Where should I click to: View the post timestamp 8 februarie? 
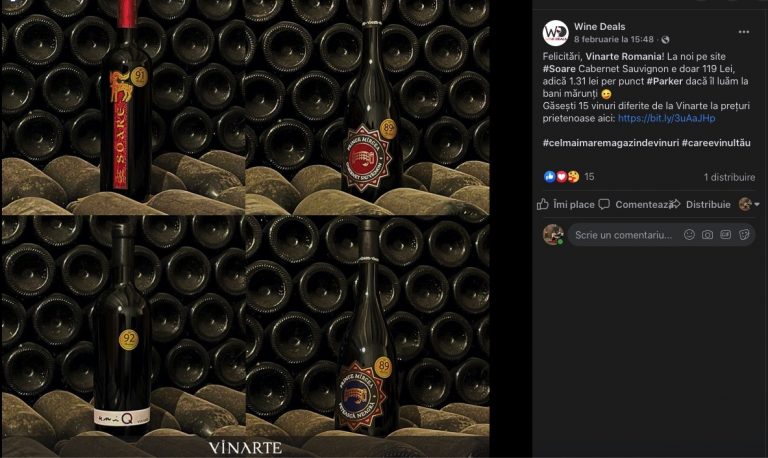click(x=614, y=39)
